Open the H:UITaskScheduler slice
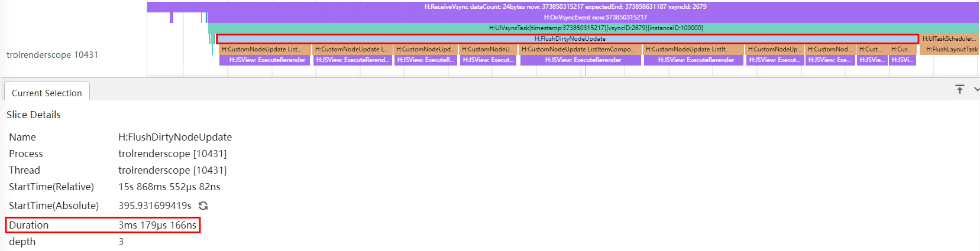Viewport: 980px width, 251px height. [949, 38]
